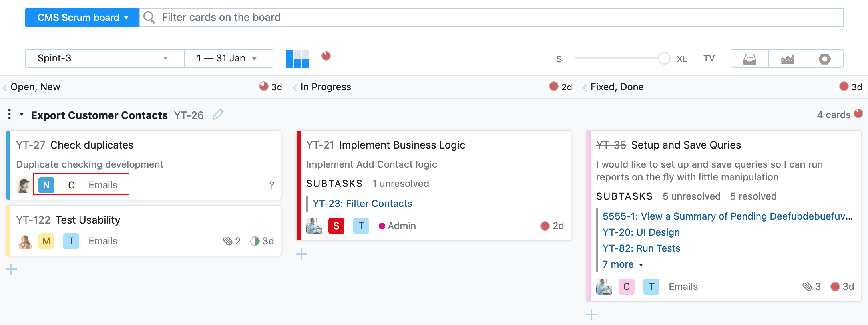Click the 4 cards counter
The image size is (868, 325).
pos(834,115)
